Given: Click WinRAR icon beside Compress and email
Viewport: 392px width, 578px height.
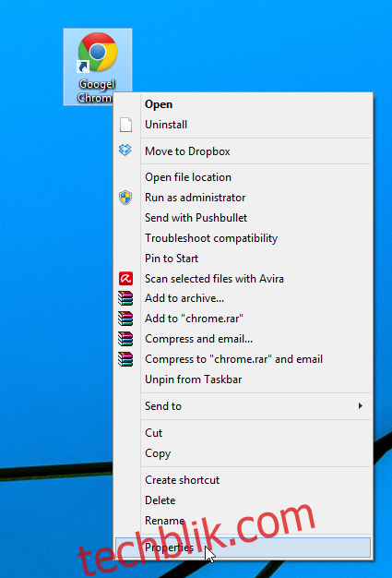Looking at the screenshot, I should [125, 339].
